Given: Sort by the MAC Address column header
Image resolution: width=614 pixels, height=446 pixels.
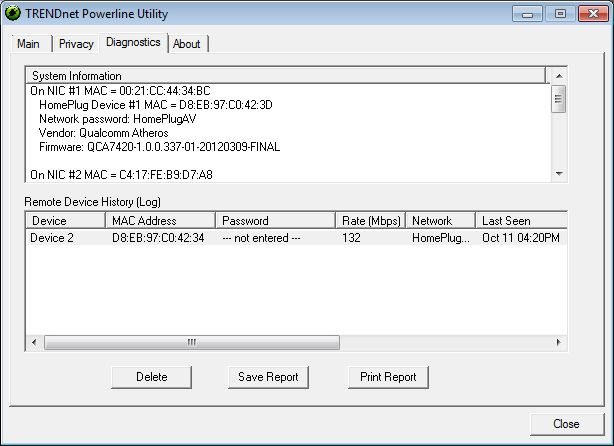Looking at the screenshot, I should tap(161, 220).
